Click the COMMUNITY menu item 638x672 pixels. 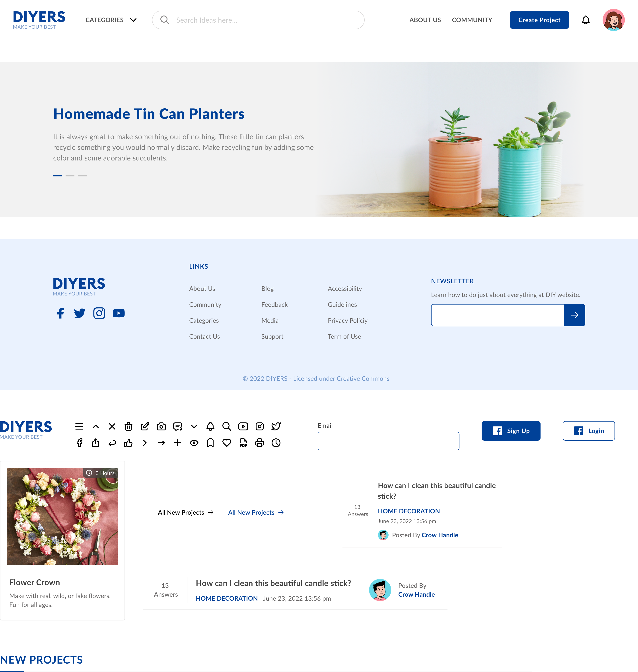click(472, 19)
